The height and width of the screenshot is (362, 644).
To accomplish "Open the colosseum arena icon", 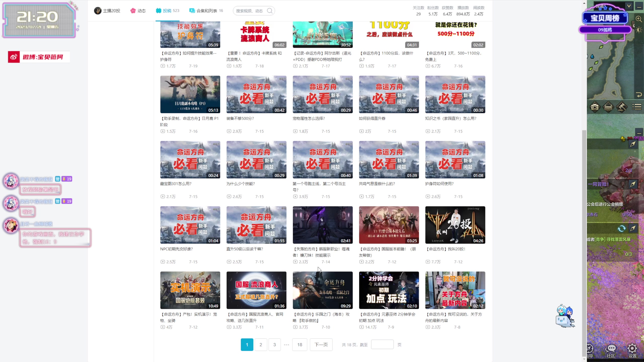I will click(x=608, y=107).
